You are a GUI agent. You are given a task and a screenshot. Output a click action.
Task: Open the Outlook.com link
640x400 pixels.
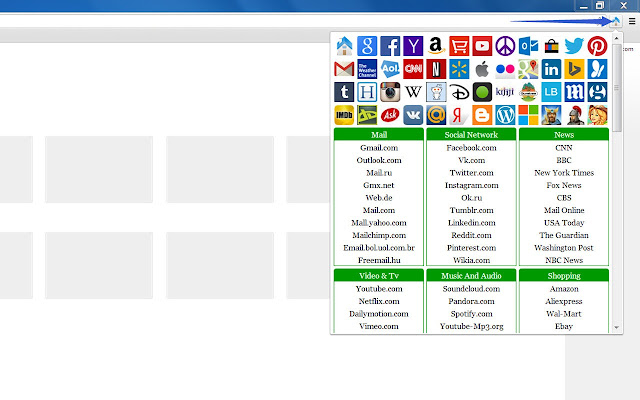[379, 160]
